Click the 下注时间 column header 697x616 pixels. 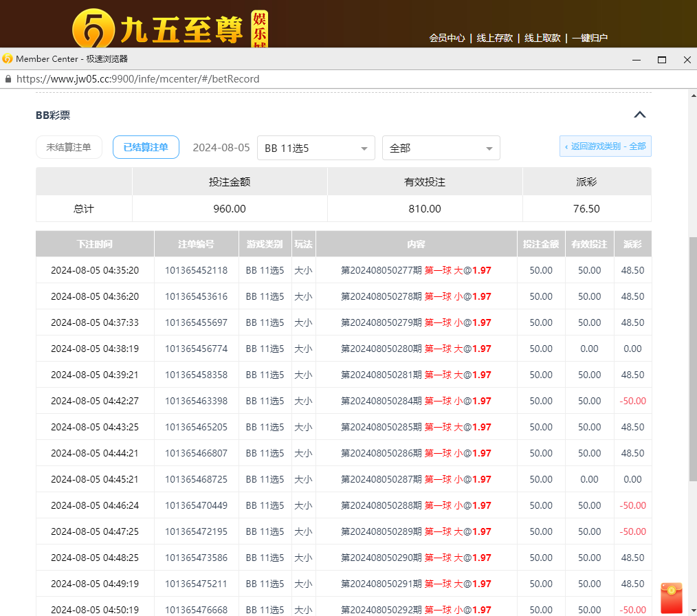click(x=95, y=244)
